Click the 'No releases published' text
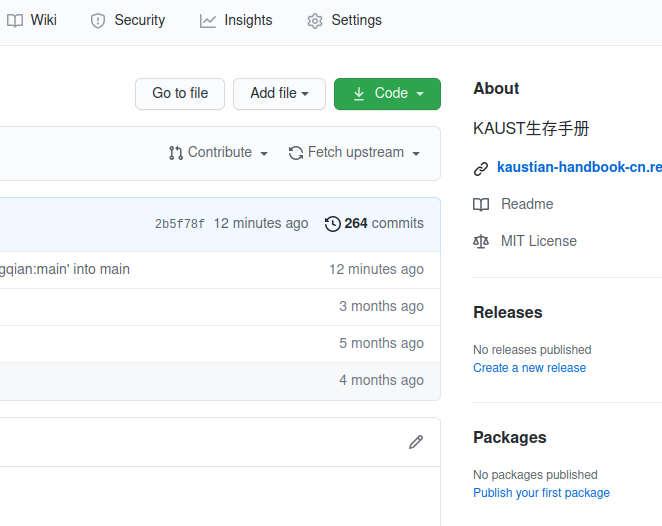This screenshot has width=662, height=526. (532, 350)
